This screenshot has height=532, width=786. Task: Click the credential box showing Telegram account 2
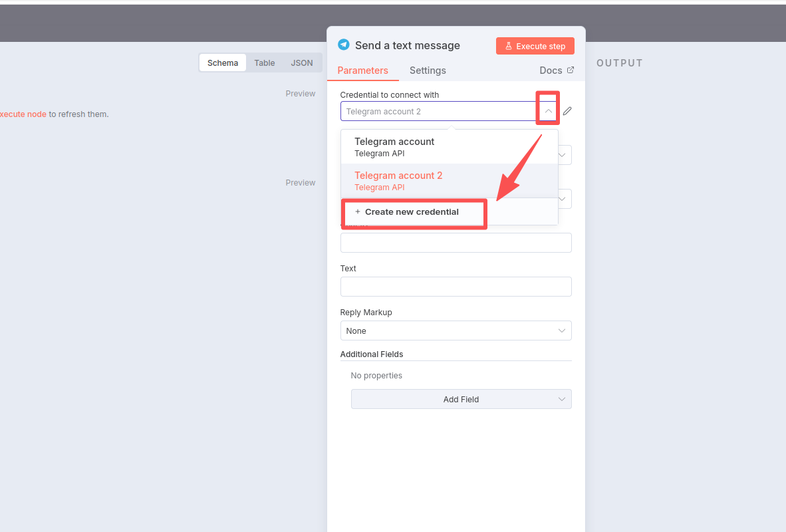tap(439, 111)
